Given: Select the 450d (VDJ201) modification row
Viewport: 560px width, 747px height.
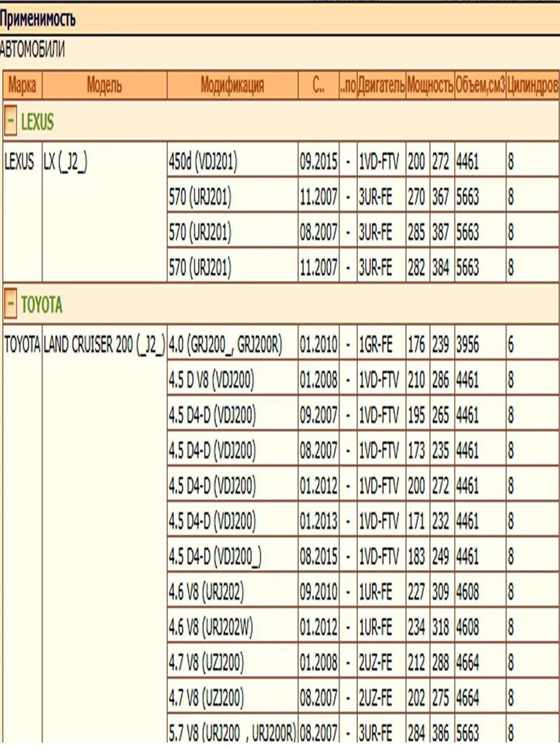Looking at the screenshot, I should click(x=203, y=162).
